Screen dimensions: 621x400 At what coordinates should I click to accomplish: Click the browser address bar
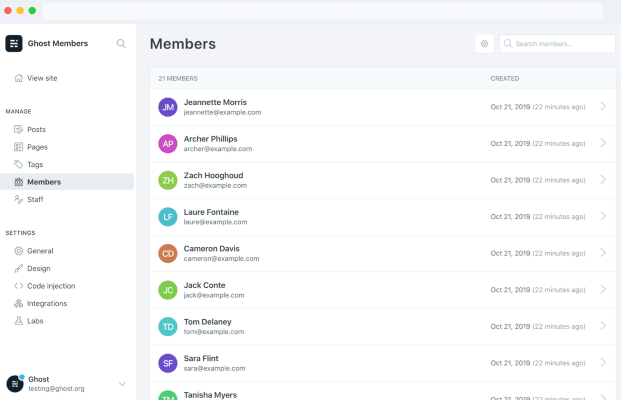323,11
